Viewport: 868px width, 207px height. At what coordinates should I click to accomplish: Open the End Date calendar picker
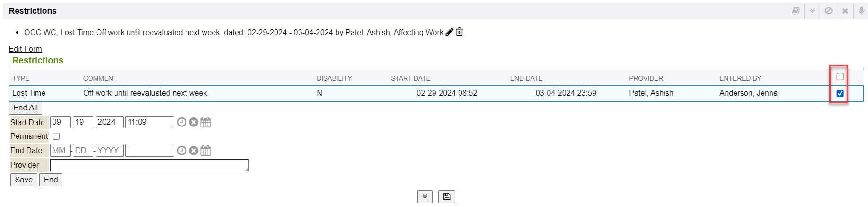pyautogui.click(x=205, y=151)
